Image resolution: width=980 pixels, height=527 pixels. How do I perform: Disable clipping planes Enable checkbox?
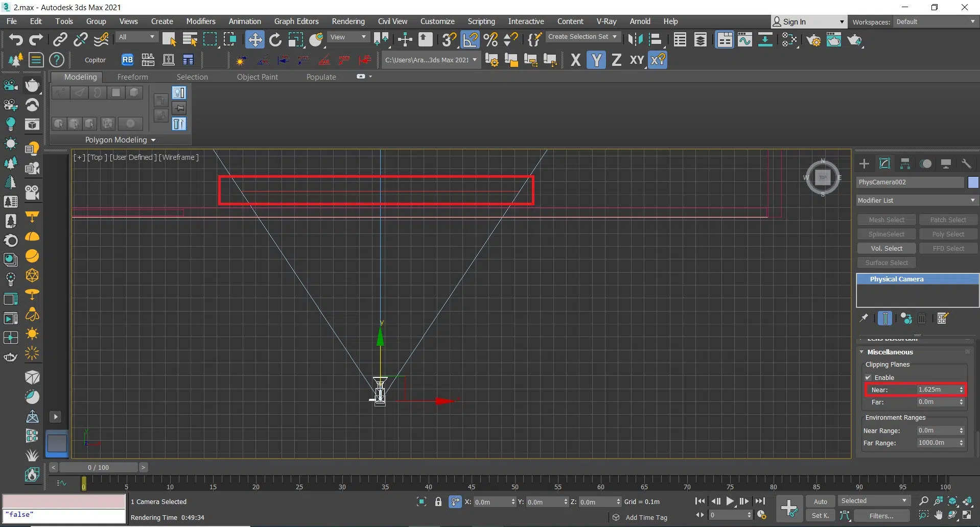[868, 377]
